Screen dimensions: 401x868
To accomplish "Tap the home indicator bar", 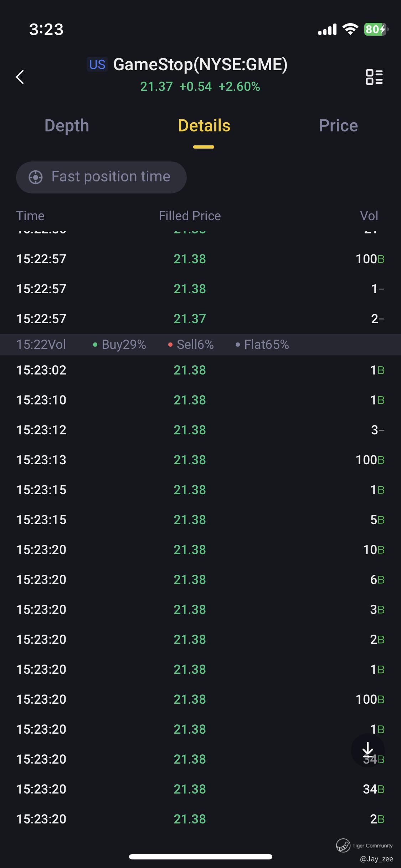I will 200,857.
